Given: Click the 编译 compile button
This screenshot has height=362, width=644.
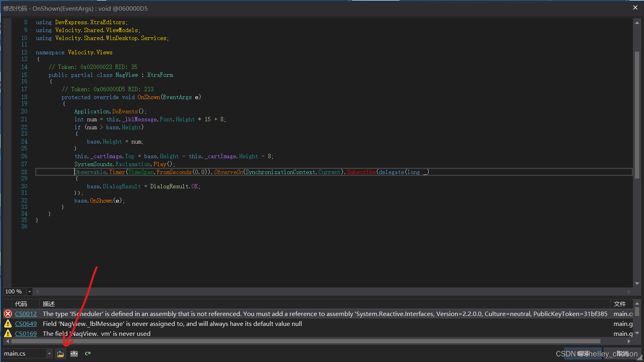Looking at the screenshot, I should pos(583,354).
